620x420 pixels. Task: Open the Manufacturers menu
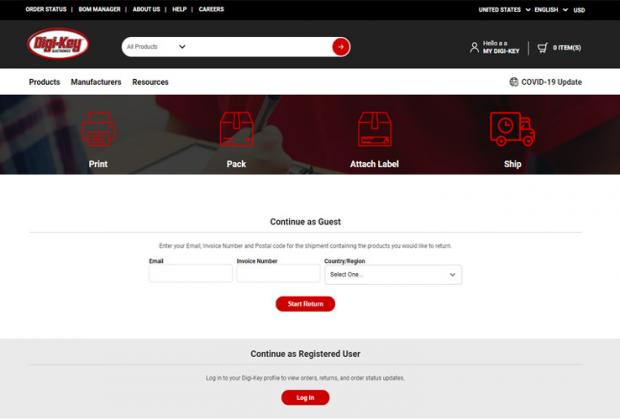[x=96, y=82]
